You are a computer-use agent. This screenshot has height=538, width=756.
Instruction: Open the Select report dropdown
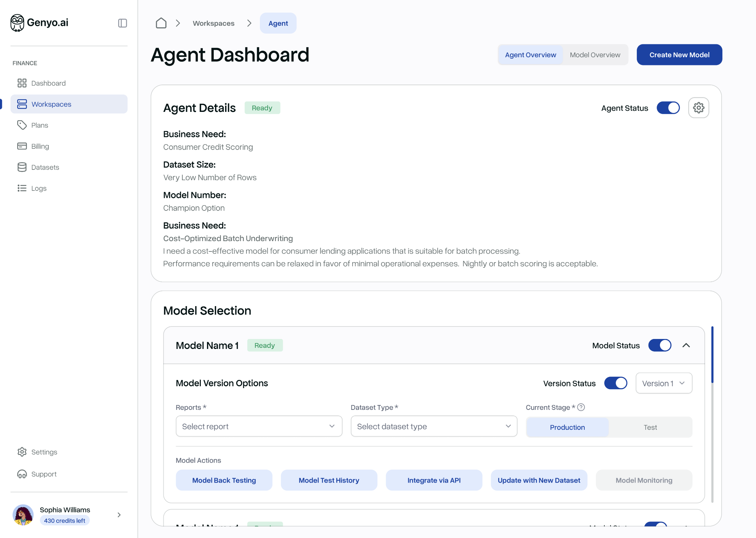pyautogui.click(x=259, y=426)
